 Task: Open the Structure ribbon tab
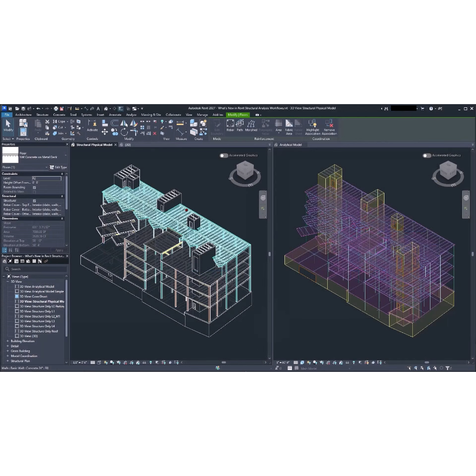click(x=42, y=115)
